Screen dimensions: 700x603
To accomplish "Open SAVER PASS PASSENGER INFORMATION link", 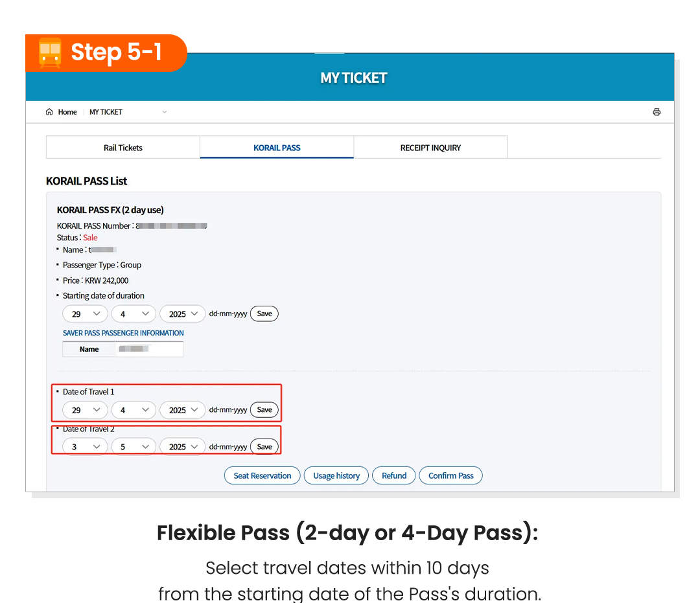I will point(123,332).
